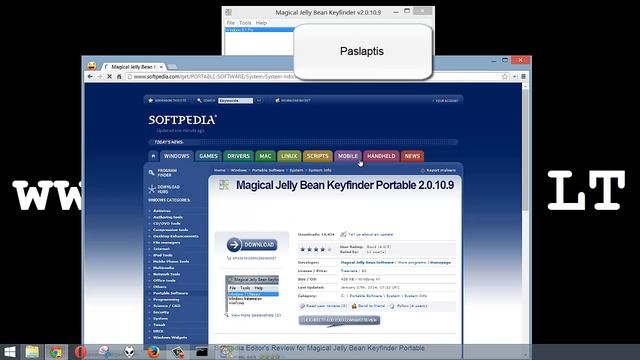The height and width of the screenshot is (360, 640).
Task: Click the Windows Start button
Action: click(10, 352)
